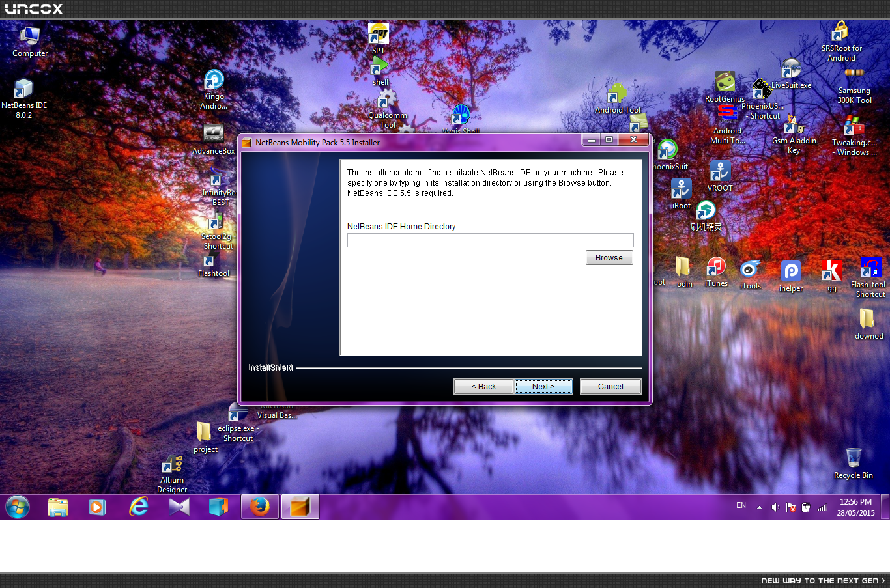Click the NetBeans installer taskbar button
The height and width of the screenshot is (588, 890).
tap(300, 507)
